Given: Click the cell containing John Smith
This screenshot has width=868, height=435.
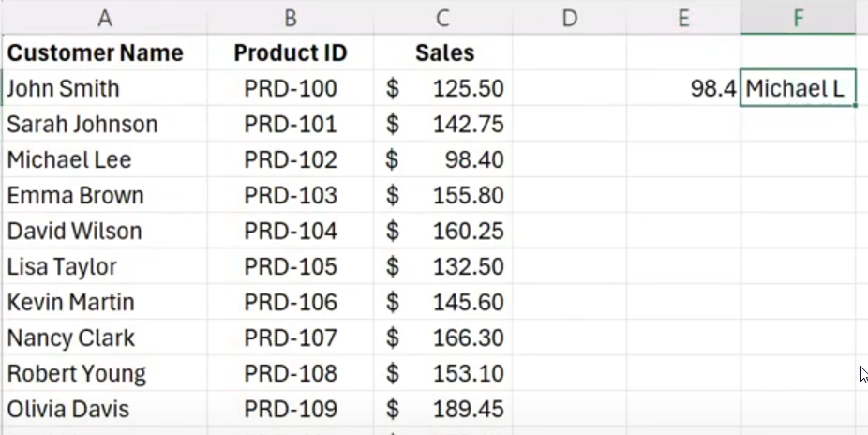Looking at the screenshot, I should [x=64, y=89].
